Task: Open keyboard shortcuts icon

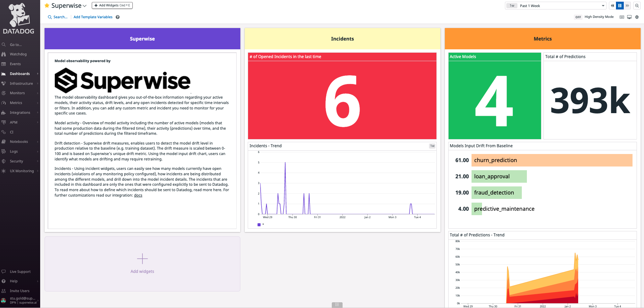Action: pyautogui.click(x=622, y=17)
